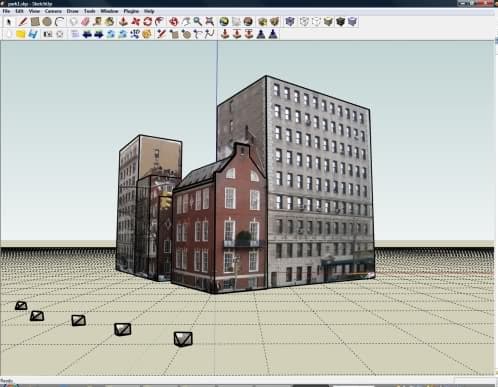Select the Arc tool
This screenshot has width=498, height=387.
tap(60, 22)
